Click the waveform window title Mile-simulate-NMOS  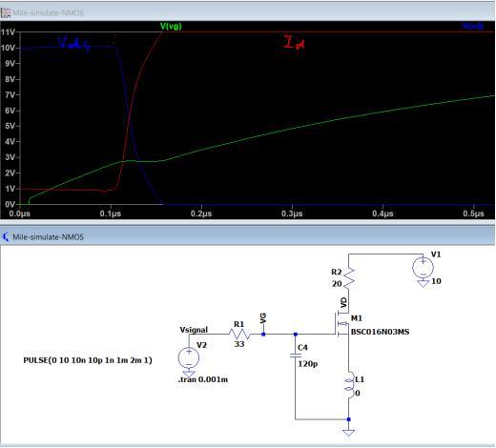[x=48, y=13]
